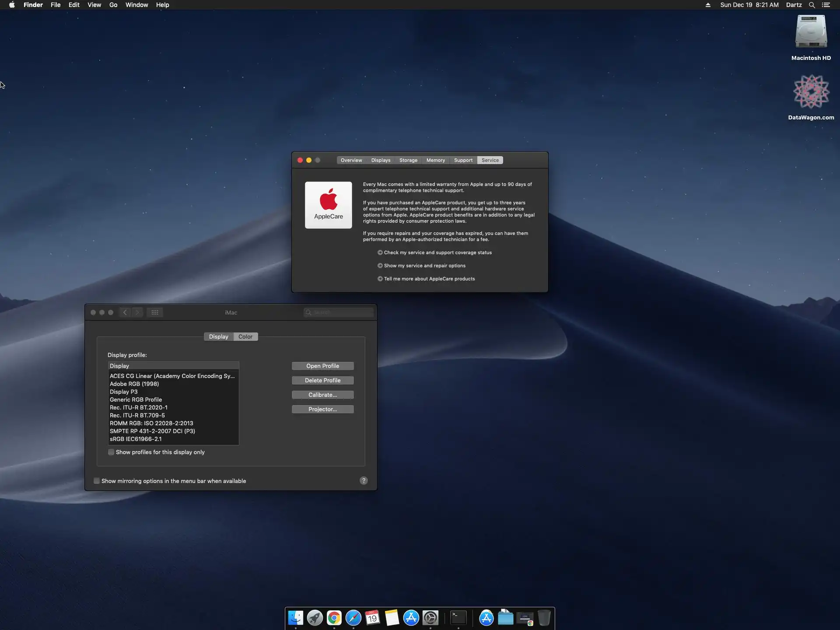
Task: Click the arrow for Tell me more about AppleCare
Action: coord(380,279)
